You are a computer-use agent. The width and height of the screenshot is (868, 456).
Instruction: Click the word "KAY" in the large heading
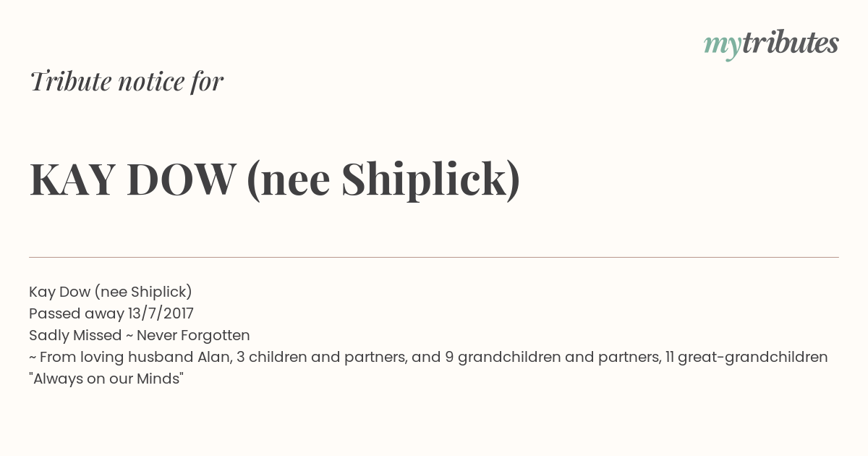(x=72, y=180)
